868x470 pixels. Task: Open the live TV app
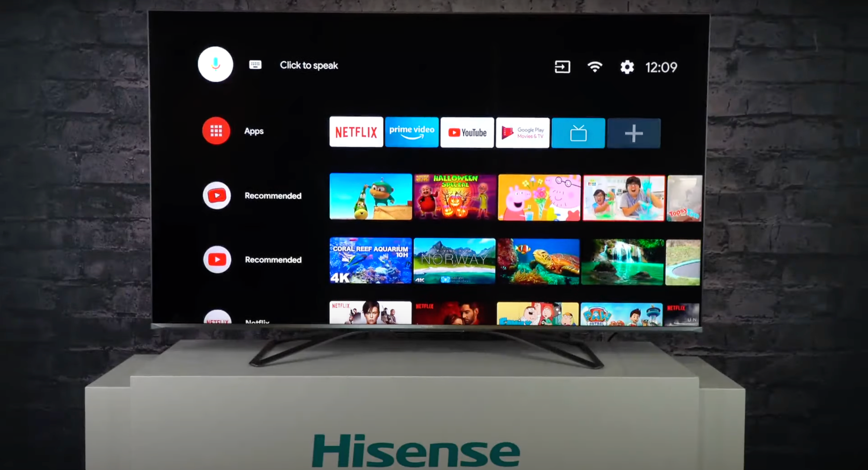[x=578, y=132]
